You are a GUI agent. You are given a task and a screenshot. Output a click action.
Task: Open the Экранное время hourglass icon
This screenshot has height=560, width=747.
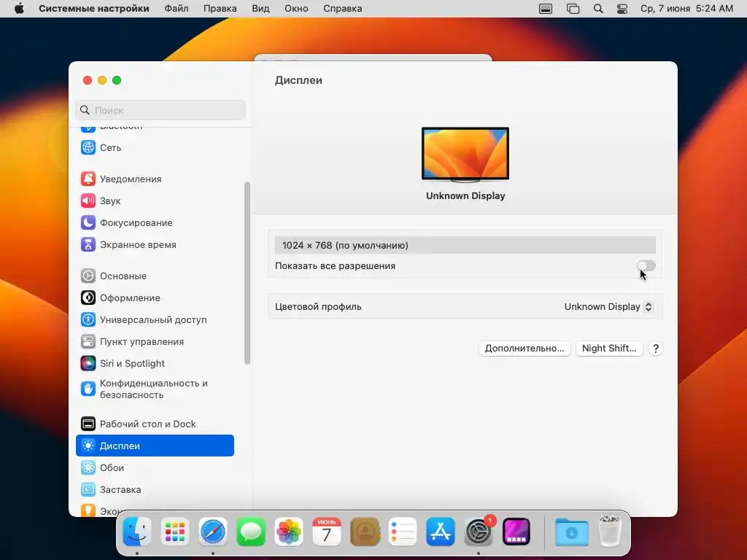[88, 245]
